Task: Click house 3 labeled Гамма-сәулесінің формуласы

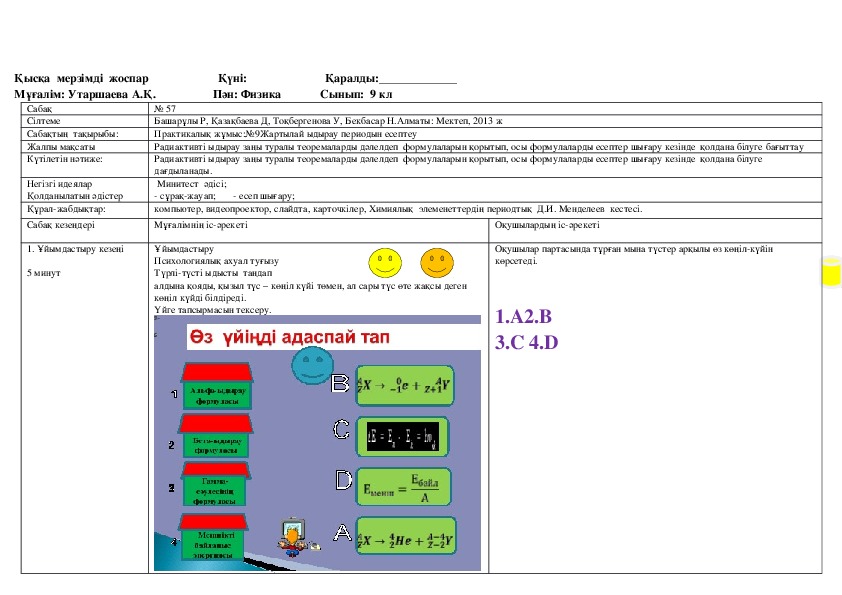Action: click(215, 484)
